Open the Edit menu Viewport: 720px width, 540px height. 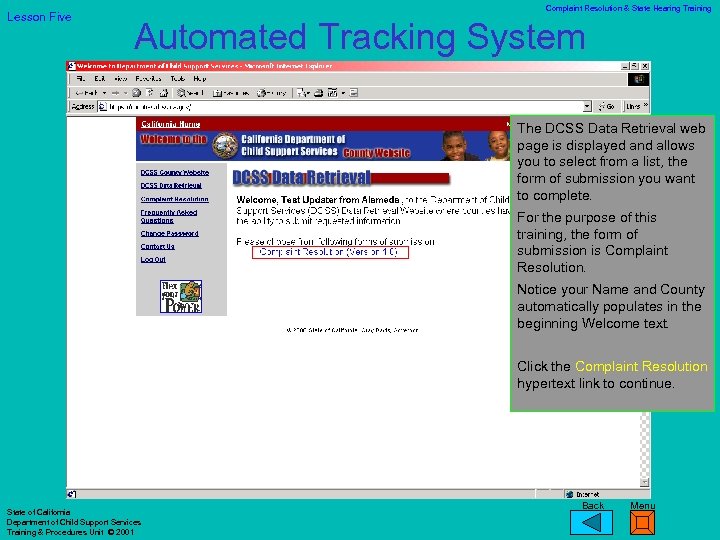100,79
